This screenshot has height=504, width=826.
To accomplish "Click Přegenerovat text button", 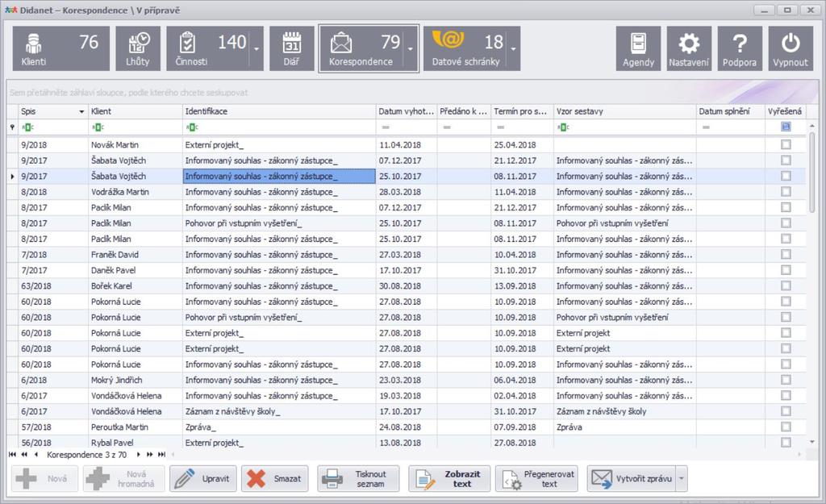I will tap(536, 479).
